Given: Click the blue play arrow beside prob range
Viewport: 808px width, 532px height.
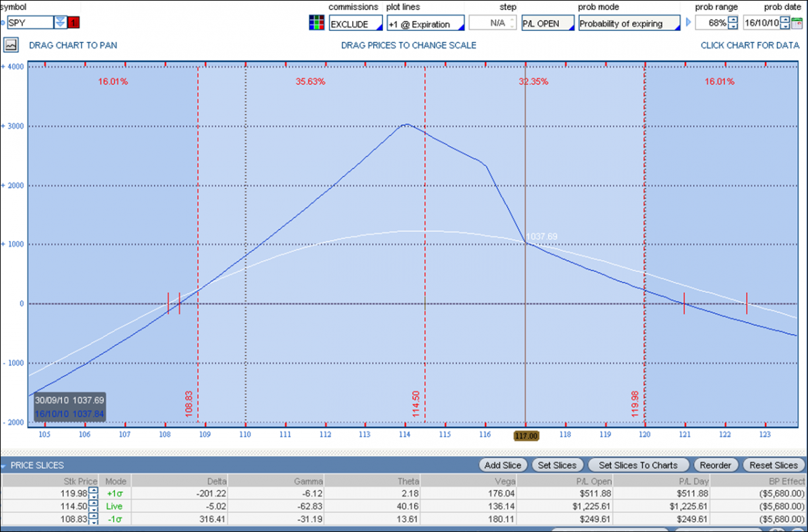Looking at the screenshot, I should (688, 23).
